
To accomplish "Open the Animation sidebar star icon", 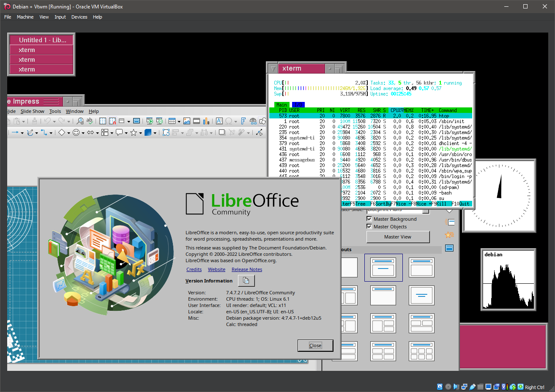I will pos(448,235).
